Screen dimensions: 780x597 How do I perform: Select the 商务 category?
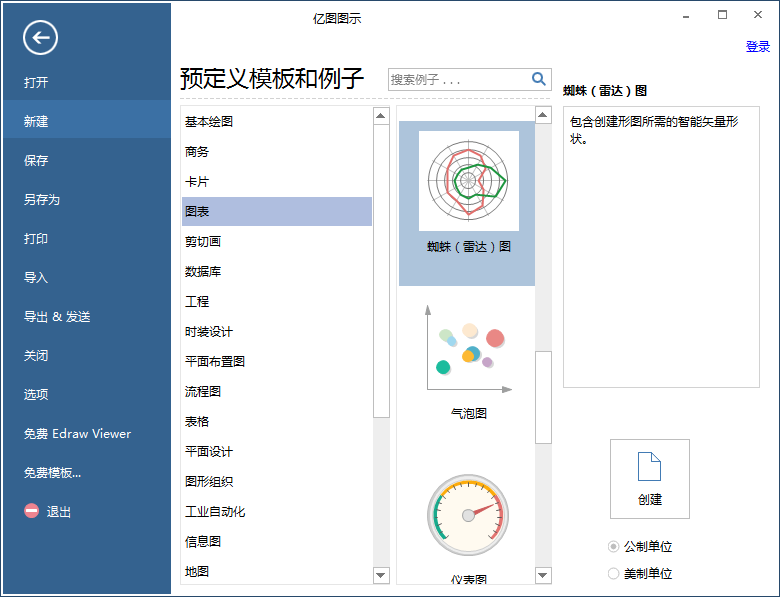click(x=277, y=151)
